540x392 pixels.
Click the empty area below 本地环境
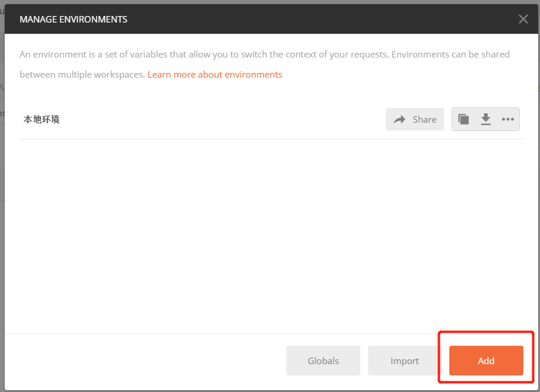click(x=271, y=236)
